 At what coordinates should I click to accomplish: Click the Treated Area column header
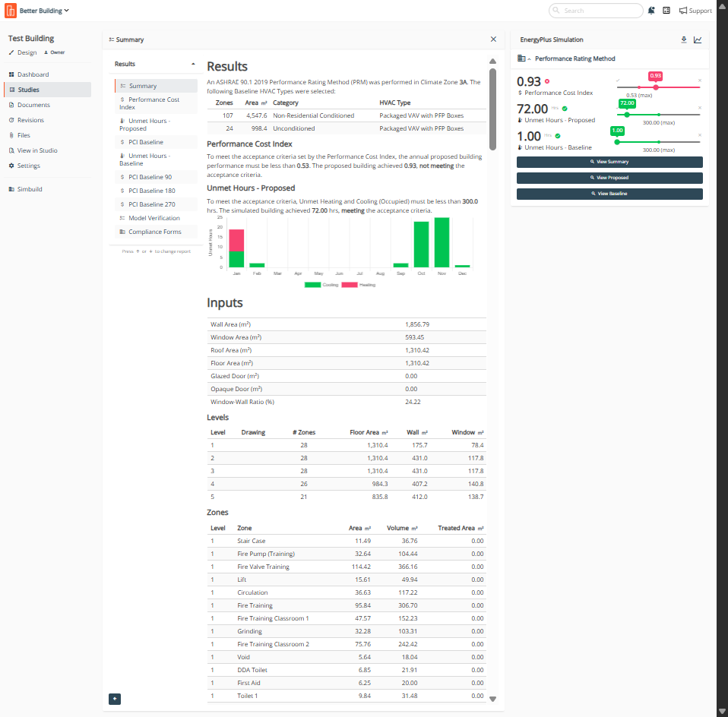click(x=461, y=528)
